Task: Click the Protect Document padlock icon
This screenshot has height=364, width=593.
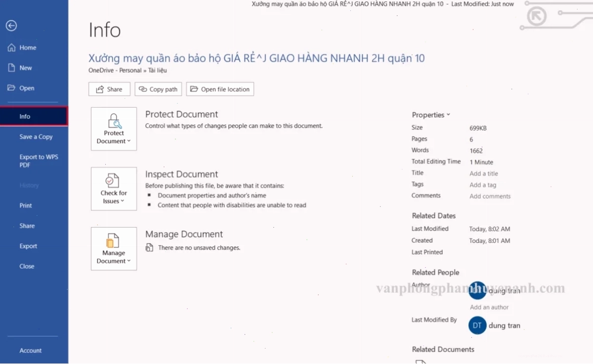Action: tap(114, 120)
